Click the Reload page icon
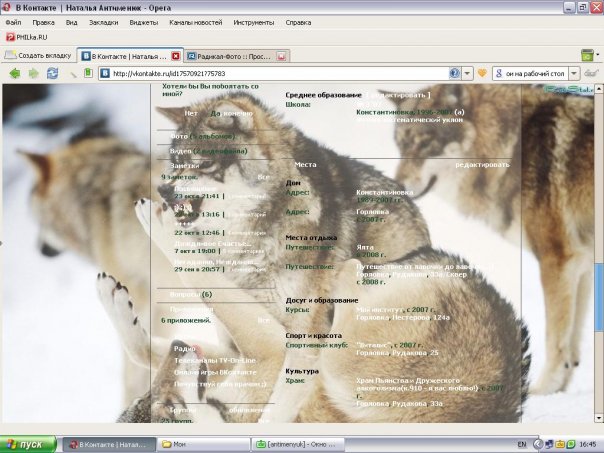604x453 pixels. [52, 73]
